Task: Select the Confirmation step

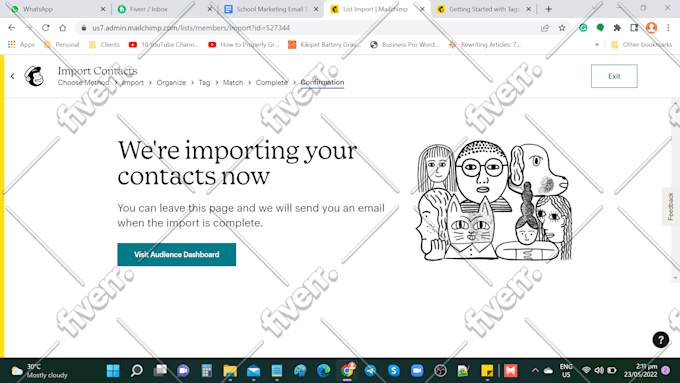Action: click(322, 82)
